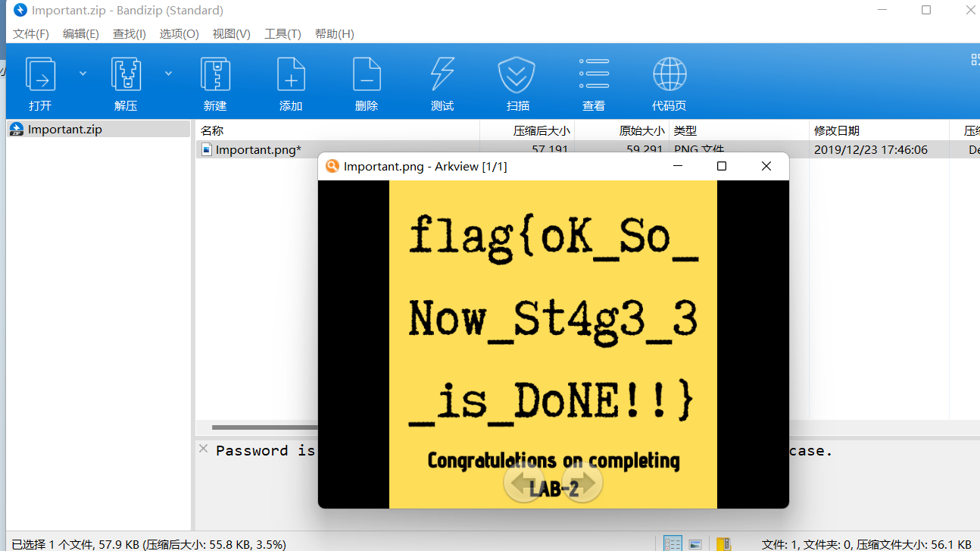Screen dimensions: 980x551
Task: Click the 新建 (New archive) icon
Action: click(x=215, y=75)
